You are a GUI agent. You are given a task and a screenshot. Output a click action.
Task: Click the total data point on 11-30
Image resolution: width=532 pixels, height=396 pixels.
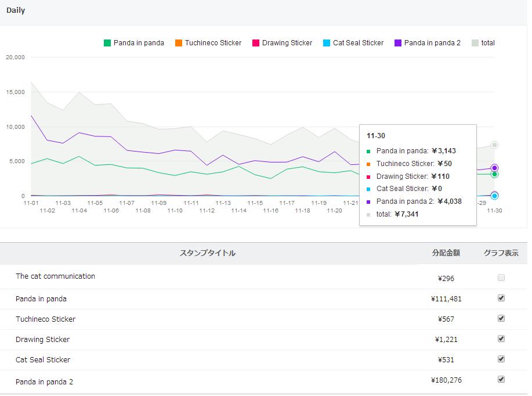point(494,145)
